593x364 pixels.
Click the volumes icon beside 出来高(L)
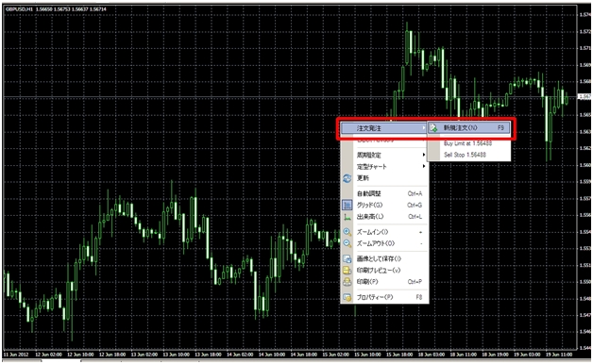347,217
